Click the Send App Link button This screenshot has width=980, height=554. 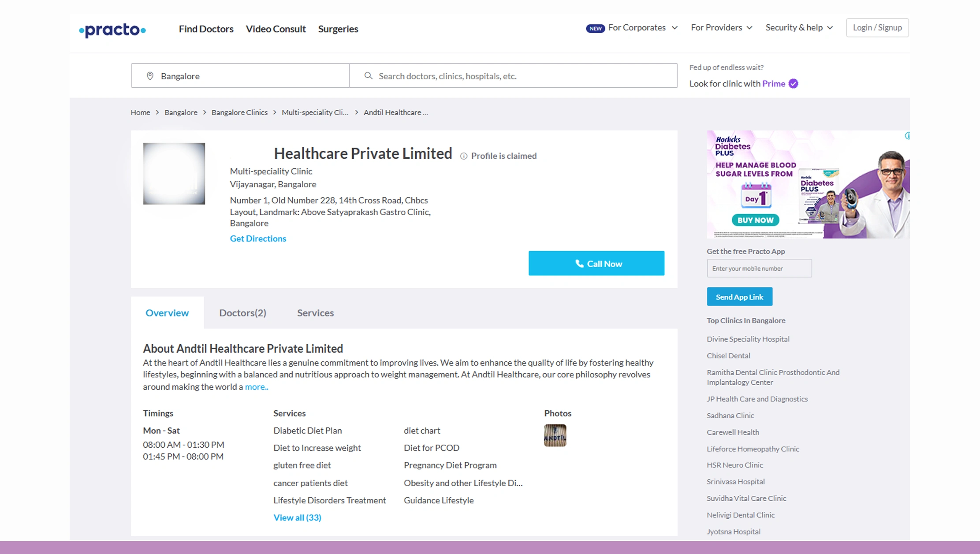coord(739,296)
